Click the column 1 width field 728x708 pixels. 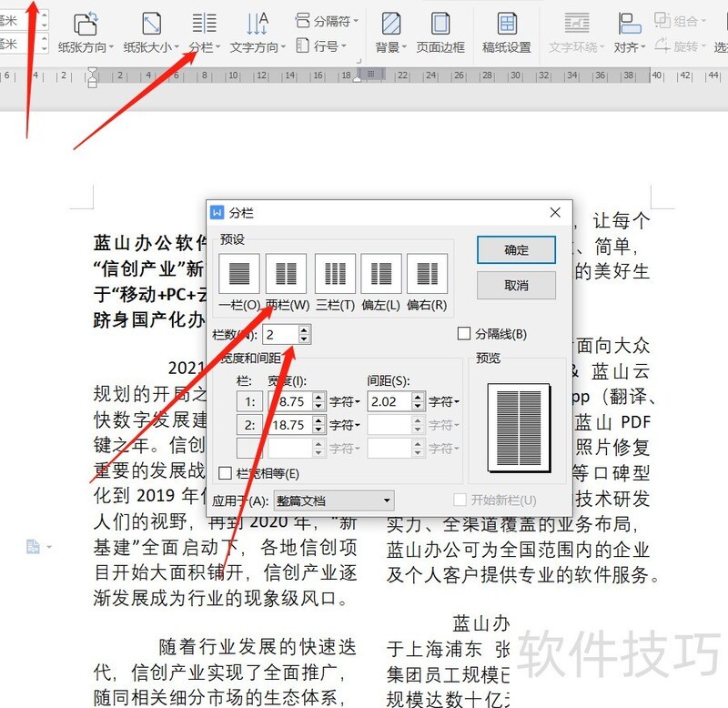click(x=290, y=401)
